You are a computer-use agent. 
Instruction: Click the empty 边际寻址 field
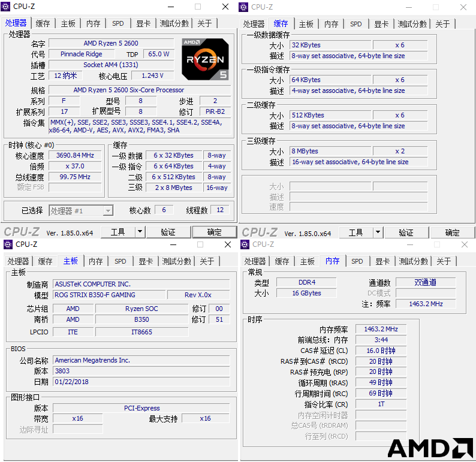coord(78,429)
